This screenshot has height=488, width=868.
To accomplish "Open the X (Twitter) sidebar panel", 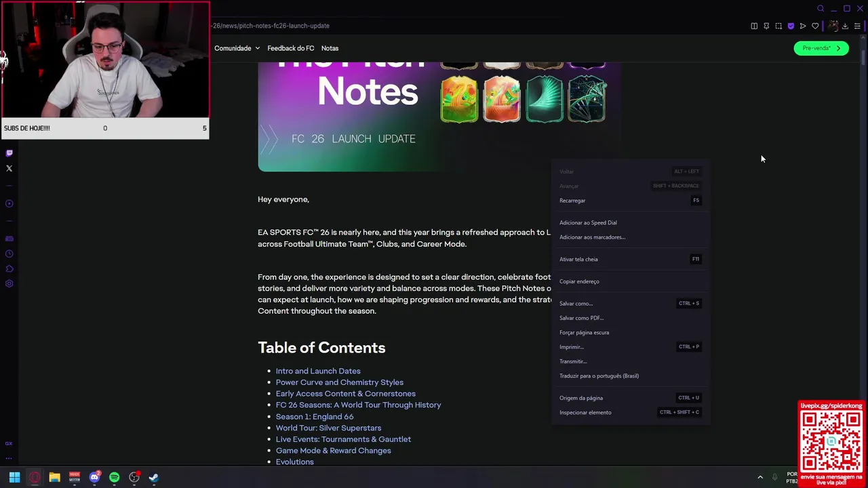I will [9, 168].
